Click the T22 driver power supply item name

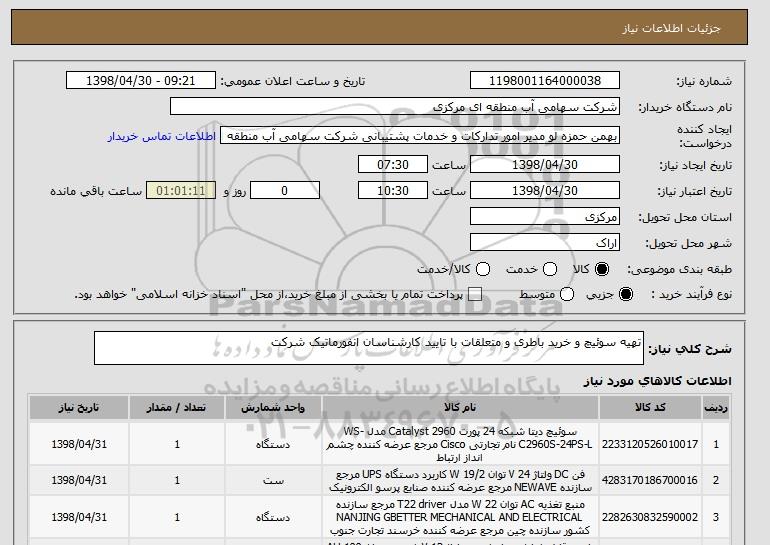pos(460,518)
